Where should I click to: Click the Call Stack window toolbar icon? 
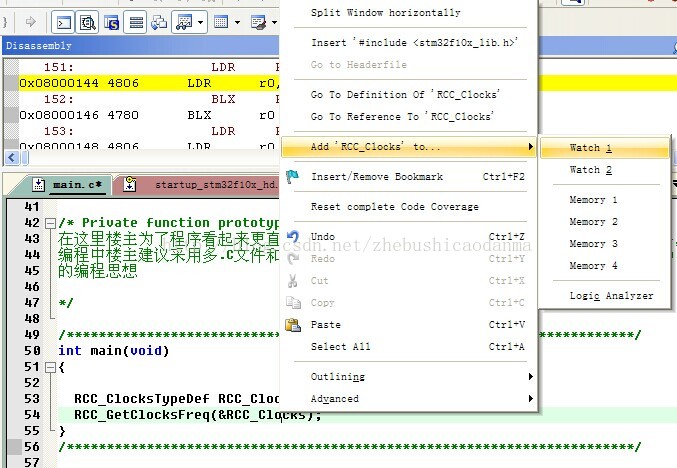point(159,21)
